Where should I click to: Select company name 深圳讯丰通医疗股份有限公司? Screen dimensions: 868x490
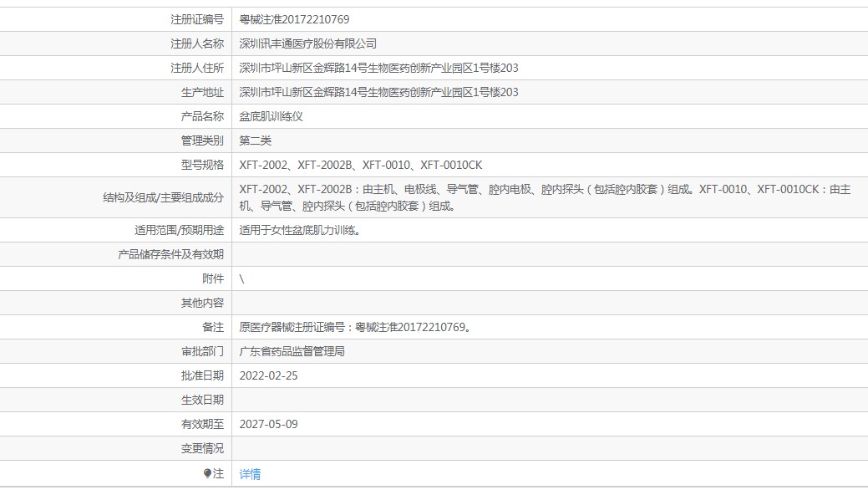click(307, 43)
